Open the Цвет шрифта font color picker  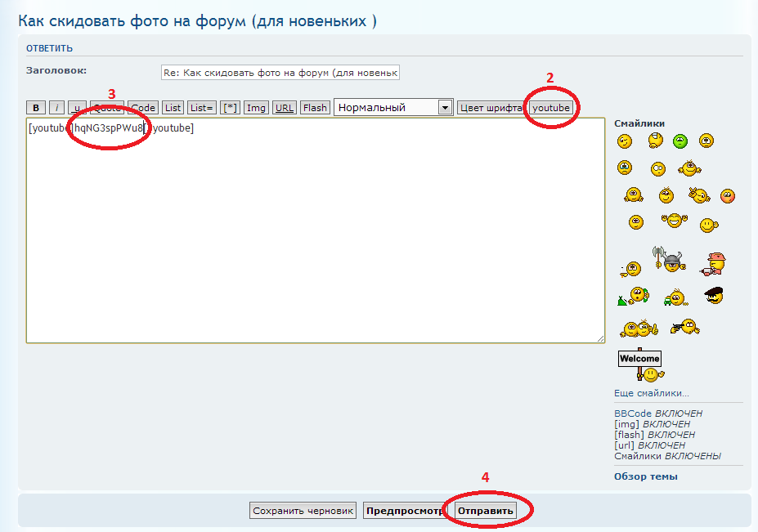tap(491, 108)
